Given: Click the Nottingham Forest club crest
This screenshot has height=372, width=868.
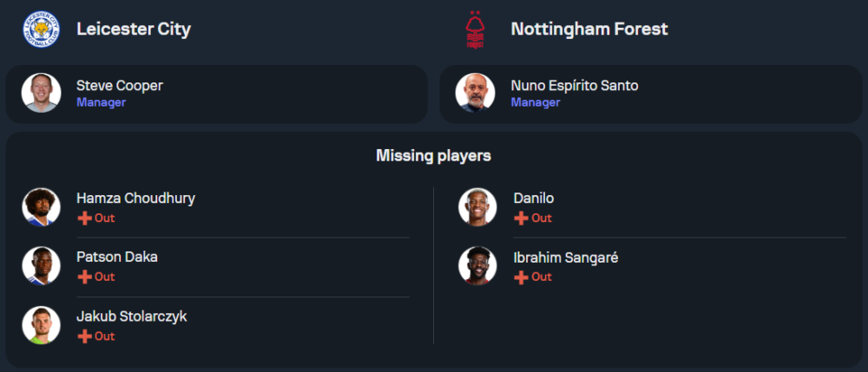Looking at the screenshot, I should click(475, 29).
